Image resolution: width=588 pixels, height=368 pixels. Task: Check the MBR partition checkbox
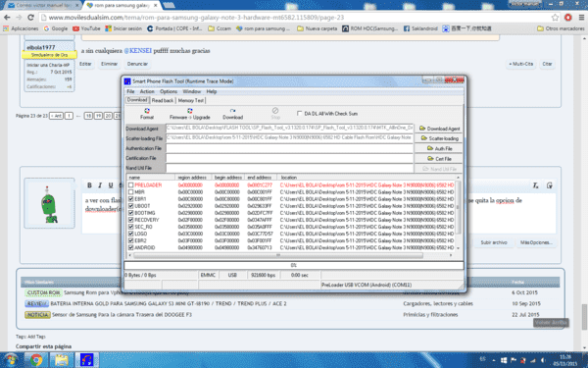[x=131, y=192]
